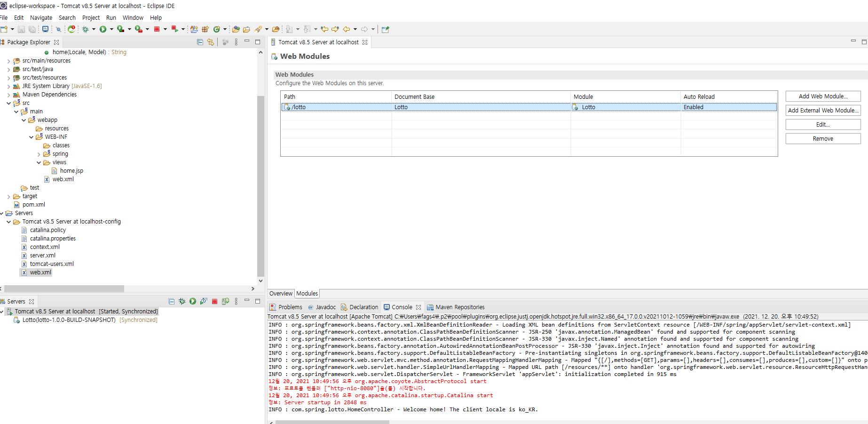Open Package Explorer view menu (three dots)
The height and width of the screenshot is (424, 868).
(x=236, y=42)
